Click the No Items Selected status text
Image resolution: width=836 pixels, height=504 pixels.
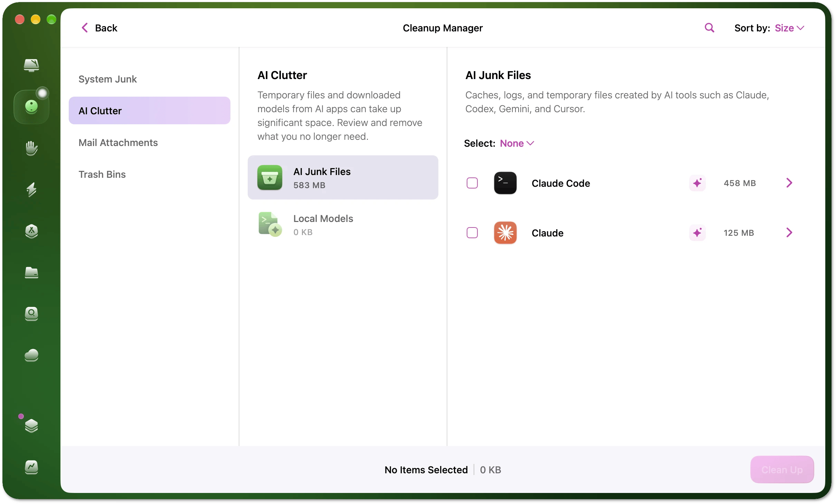(426, 470)
